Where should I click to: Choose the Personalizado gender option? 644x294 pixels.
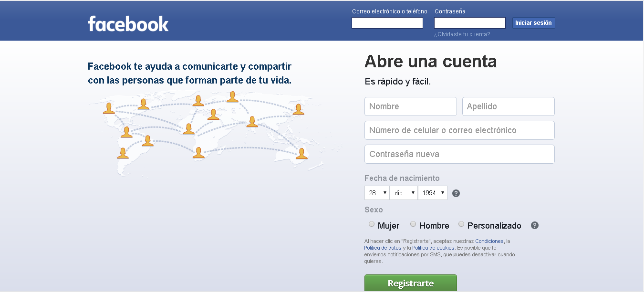[x=461, y=224]
